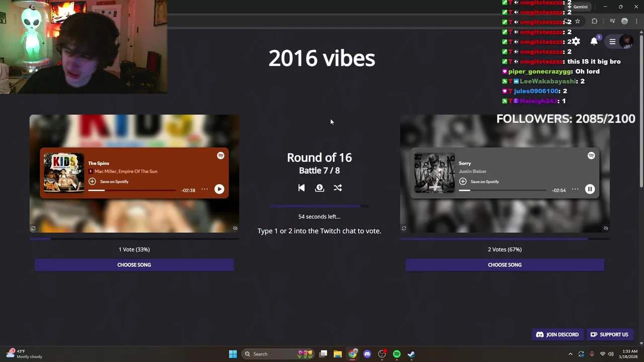Viewport: 644px width, 362px height.
Task: Open the site settings gear
Action: (576, 42)
